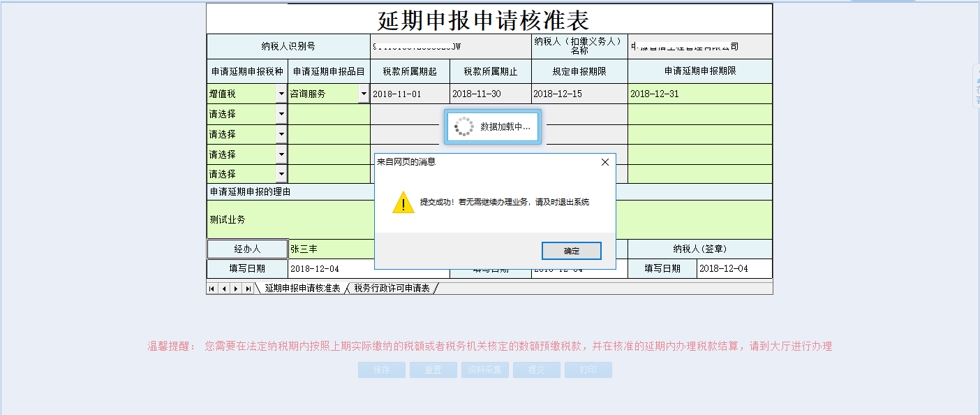Open the bottom 请选择 tax type dropdown
The image size is (980, 415).
pos(282,174)
